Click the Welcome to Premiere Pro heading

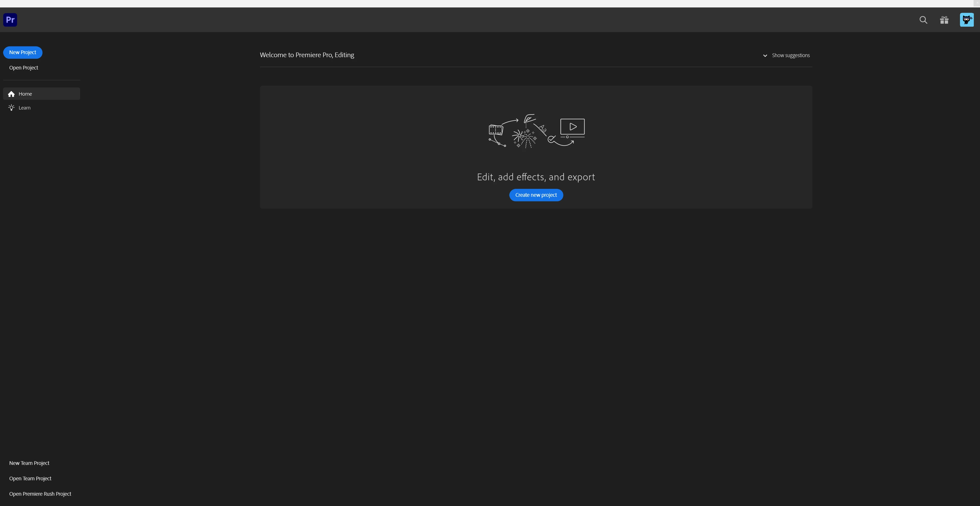(x=307, y=55)
